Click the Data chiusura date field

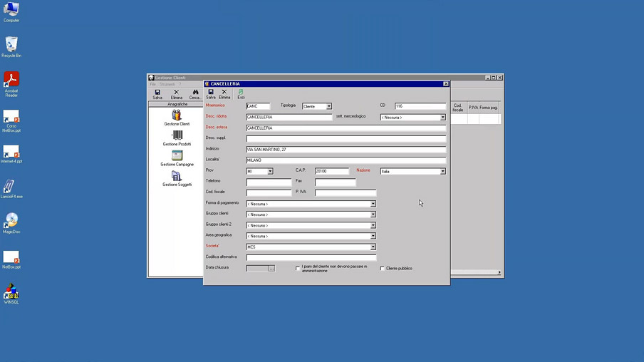coord(257,269)
